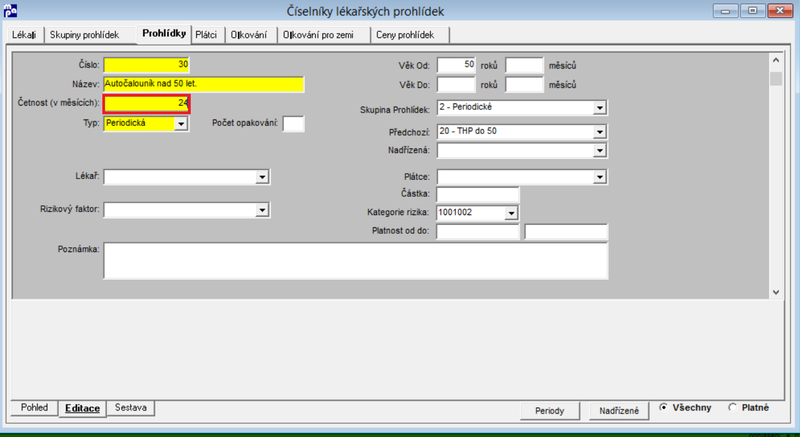Expand the Typ dropdown arrow
The height and width of the screenshot is (437, 800).
tap(181, 123)
